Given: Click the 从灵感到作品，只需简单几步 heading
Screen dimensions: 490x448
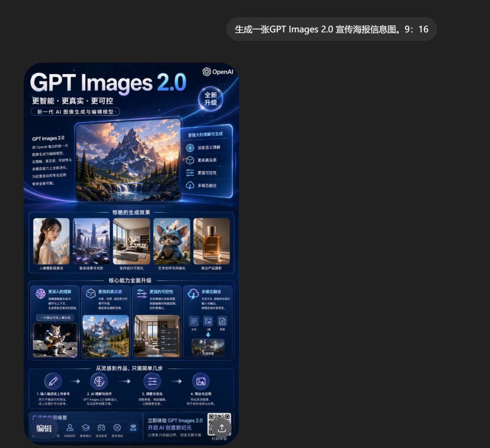Looking at the screenshot, I should point(129,368).
